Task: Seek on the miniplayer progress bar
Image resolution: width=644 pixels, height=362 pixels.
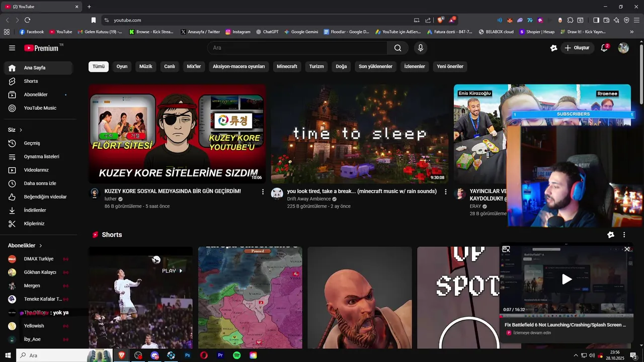Action: tap(567, 316)
